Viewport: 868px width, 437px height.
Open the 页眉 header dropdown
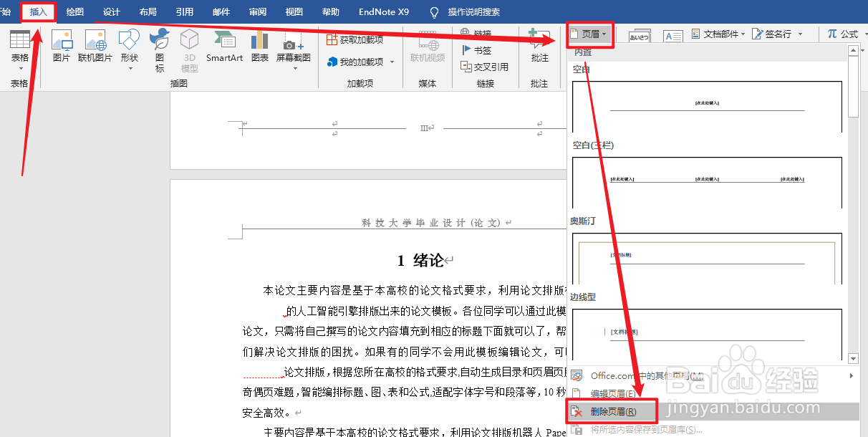pos(589,33)
